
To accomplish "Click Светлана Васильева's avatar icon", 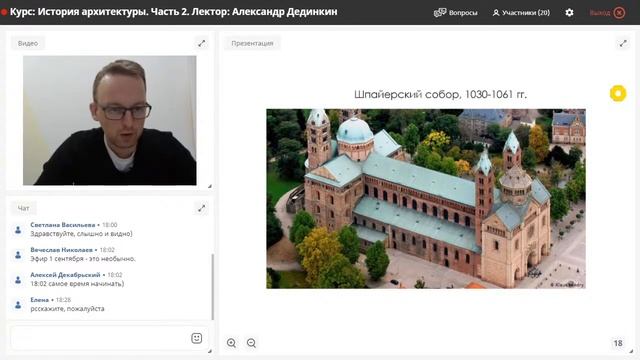I will [x=18, y=230].
